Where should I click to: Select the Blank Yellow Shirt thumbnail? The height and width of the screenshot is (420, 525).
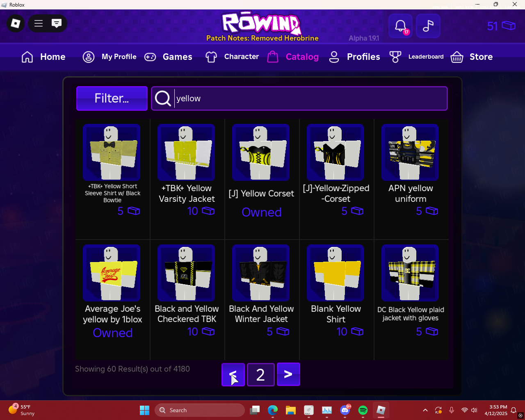[336, 273]
